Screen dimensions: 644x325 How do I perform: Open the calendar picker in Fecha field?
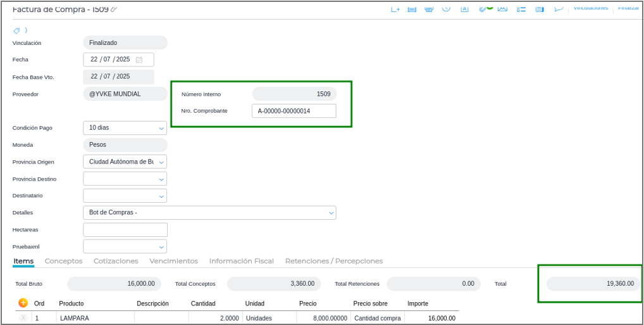pyautogui.click(x=139, y=60)
